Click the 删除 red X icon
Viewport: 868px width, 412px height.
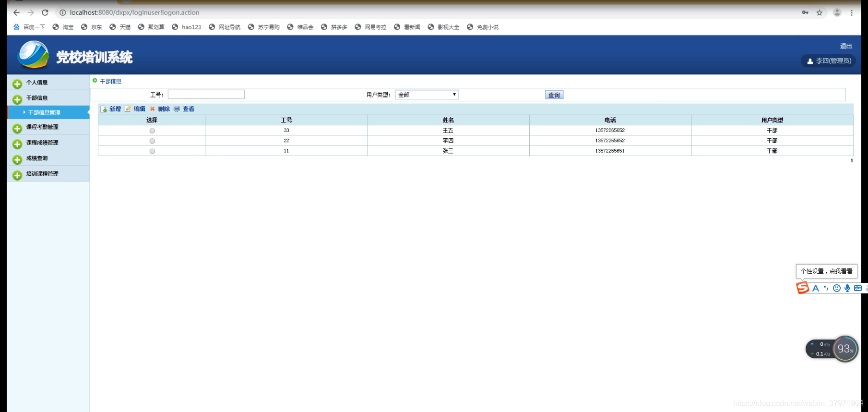tap(153, 109)
